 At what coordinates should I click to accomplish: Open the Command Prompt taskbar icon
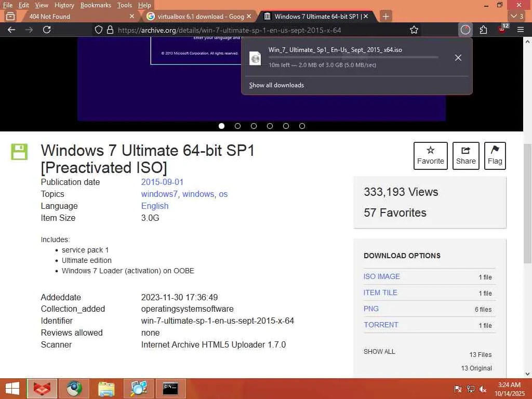coord(170,389)
